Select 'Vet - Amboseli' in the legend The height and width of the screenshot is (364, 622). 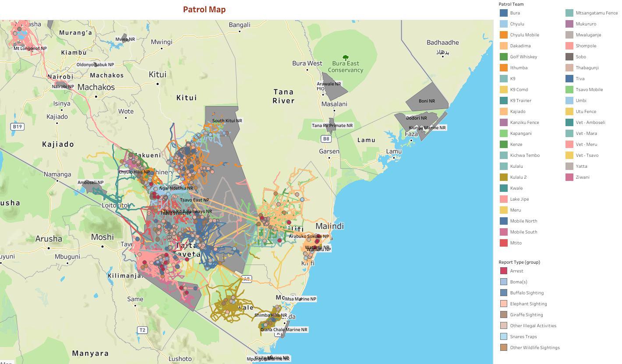pyautogui.click(x=590, y=123)
